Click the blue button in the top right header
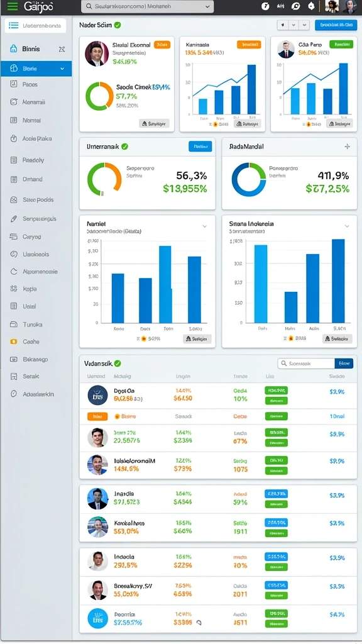The width and height of the screenshot is (362, 644). tap(336, 25)
